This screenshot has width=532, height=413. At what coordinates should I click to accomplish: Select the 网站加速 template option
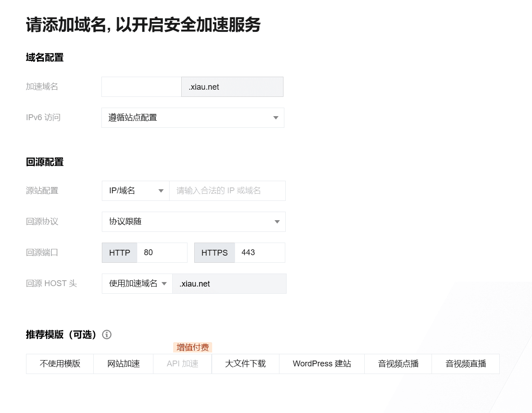(x=123, y=364)
